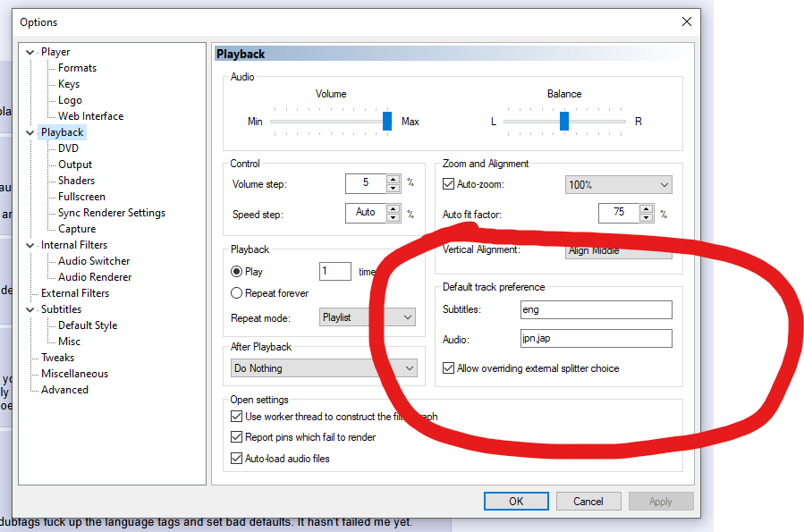Toggle Report pins which fail to render
This screenshot has width=804, height=532.
pos(236,436)
